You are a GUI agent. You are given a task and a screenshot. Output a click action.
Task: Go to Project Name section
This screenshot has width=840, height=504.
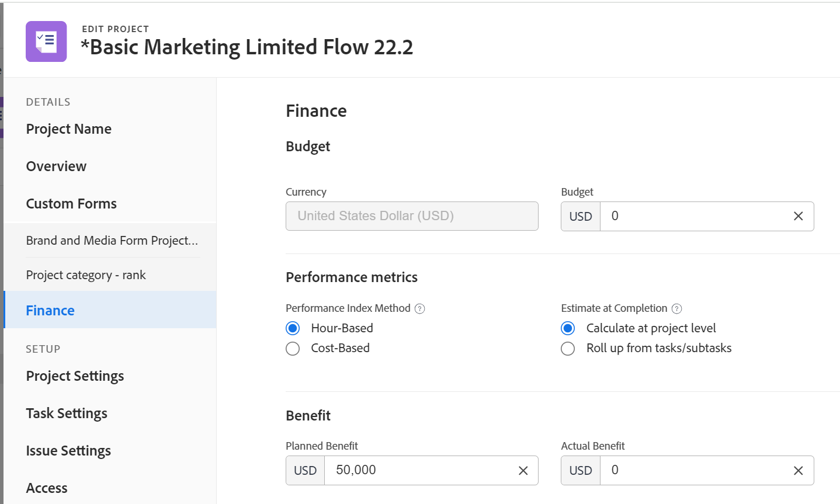point(69,129)
